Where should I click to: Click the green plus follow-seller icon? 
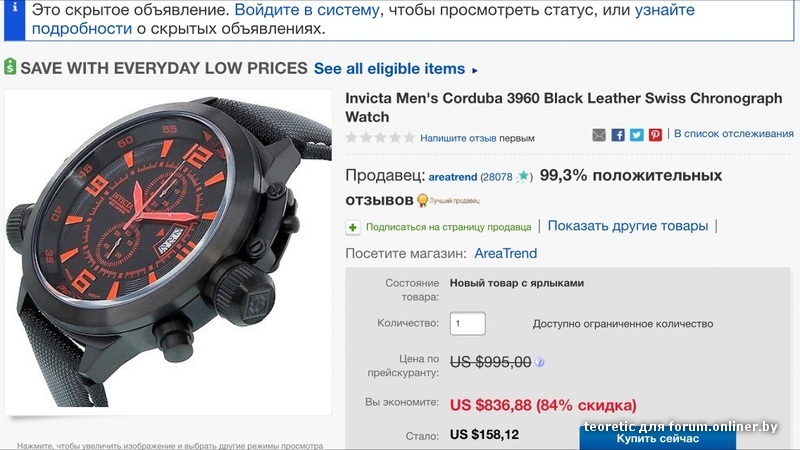(353, 227)
